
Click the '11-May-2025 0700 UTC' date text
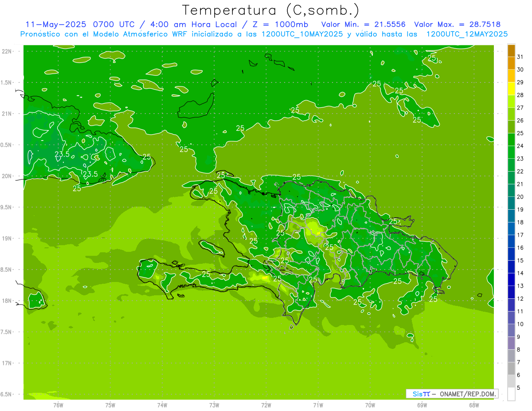[x=80, y=24]
